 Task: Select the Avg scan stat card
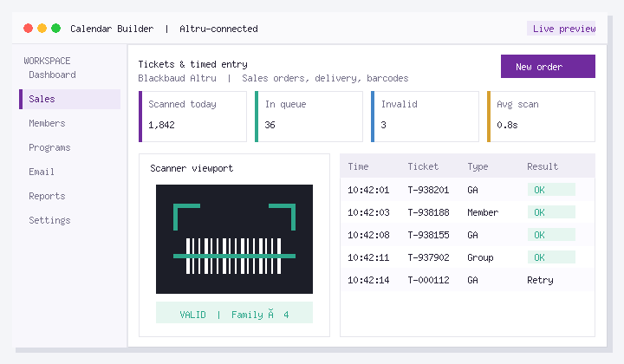tap(541, 116)
